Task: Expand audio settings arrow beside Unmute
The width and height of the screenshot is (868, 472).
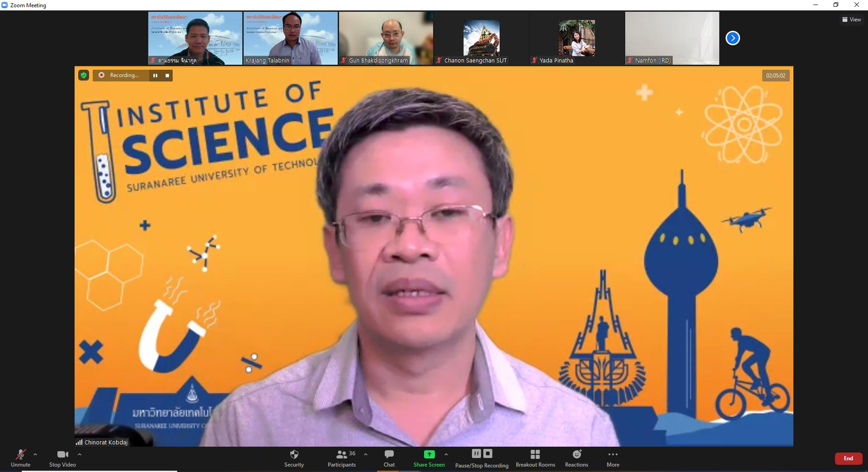Action: 35,454
